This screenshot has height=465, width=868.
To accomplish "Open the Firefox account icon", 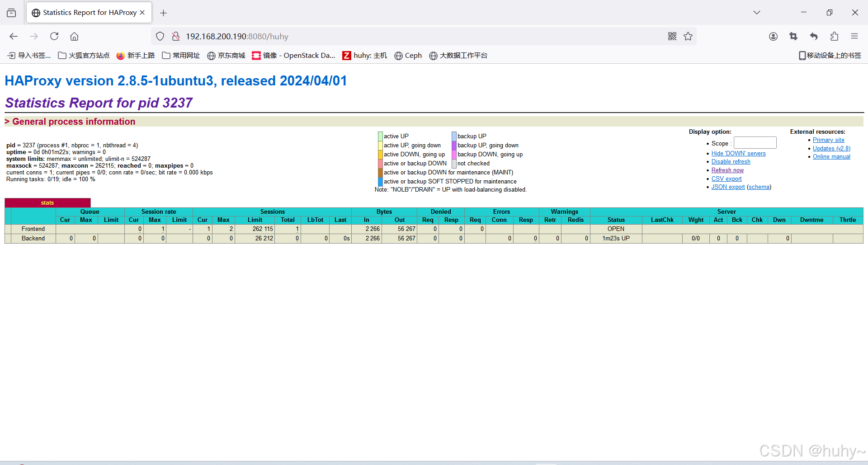I will tap(774, 36).
